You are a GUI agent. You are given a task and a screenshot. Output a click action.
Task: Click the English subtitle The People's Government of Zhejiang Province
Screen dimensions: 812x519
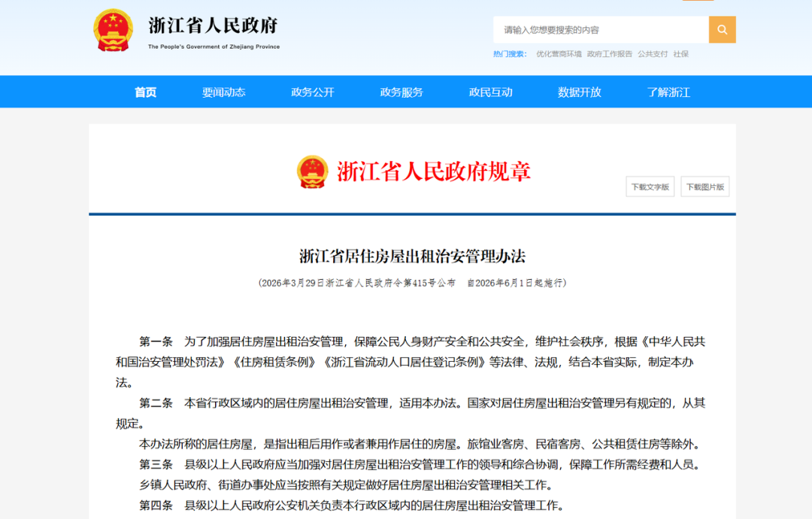pyautogui.click(x=214, y=47)
